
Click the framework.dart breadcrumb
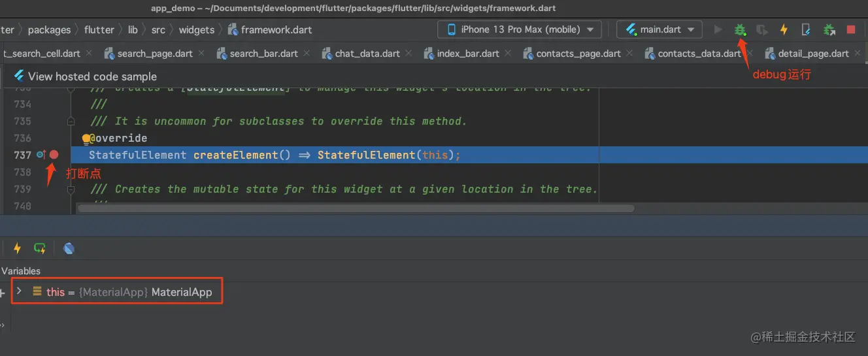coord(276,29)
